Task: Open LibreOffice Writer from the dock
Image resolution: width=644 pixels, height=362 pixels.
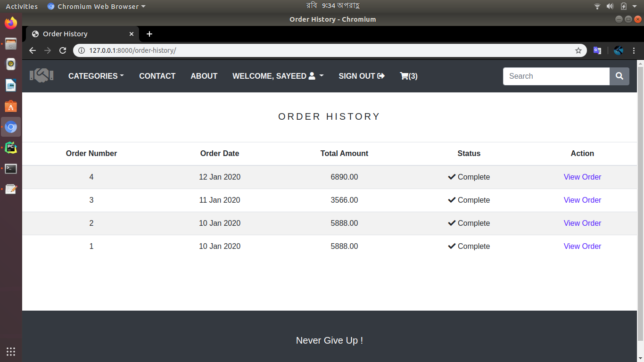Action: point(11,85)
